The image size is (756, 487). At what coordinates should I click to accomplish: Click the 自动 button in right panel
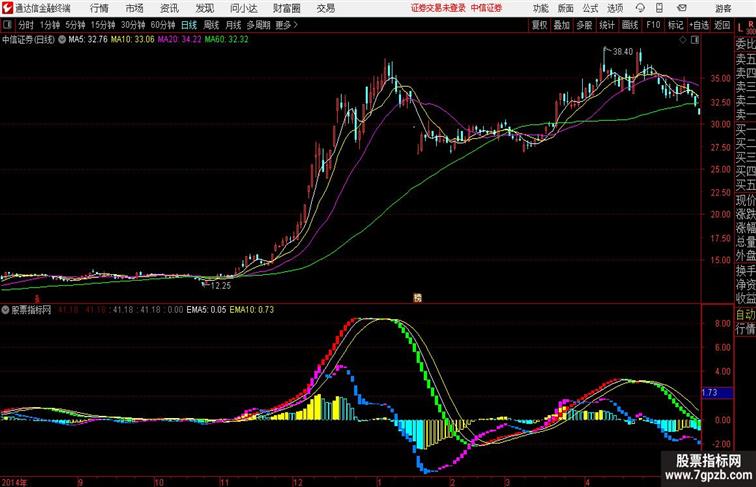(745, 314)
